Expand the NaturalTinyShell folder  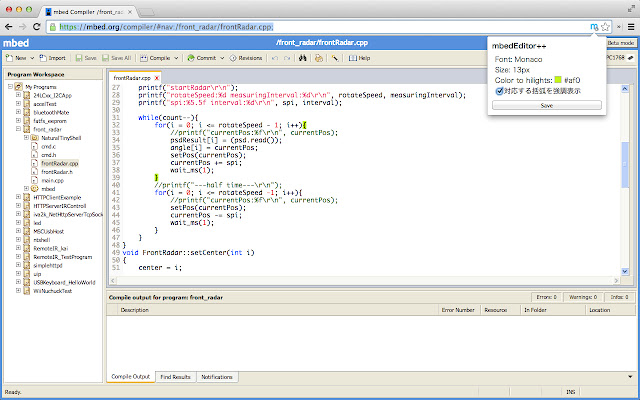click(27, 137)
